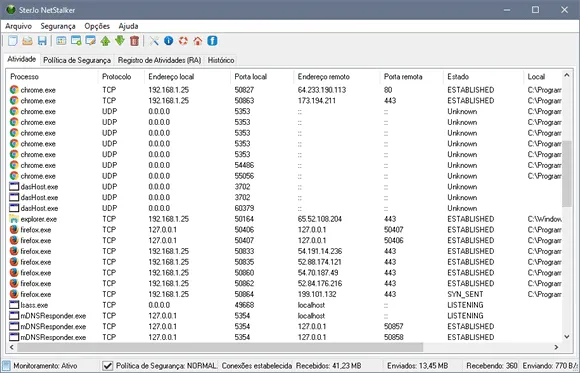Click the add rule icon with green plus

pyautogui.click(x=76, y=41)
